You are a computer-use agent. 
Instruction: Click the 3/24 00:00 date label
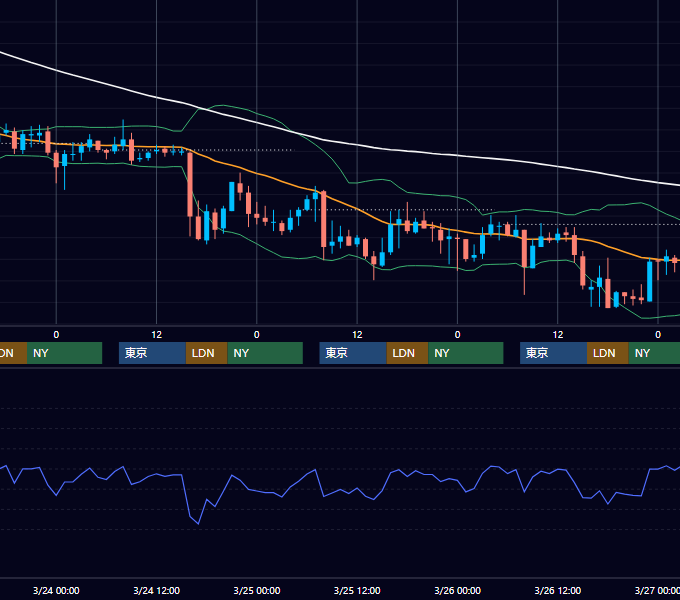coord(56,590)
